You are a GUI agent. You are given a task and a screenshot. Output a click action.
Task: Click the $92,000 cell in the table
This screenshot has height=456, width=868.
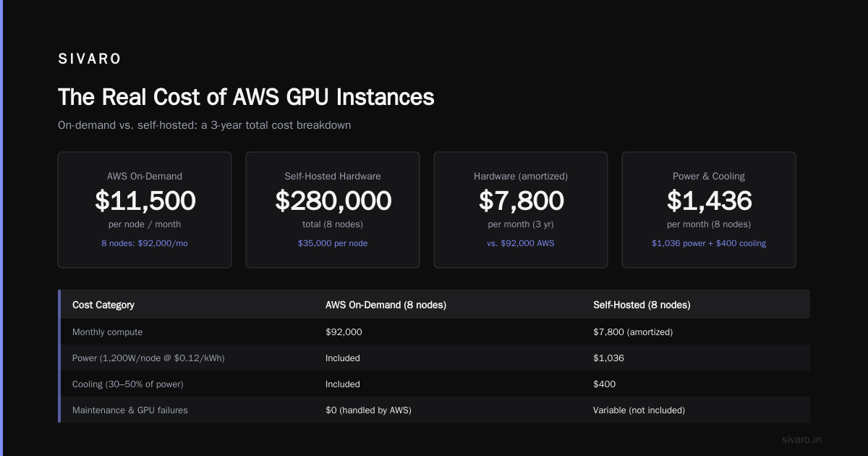click(x=344, y=332)
